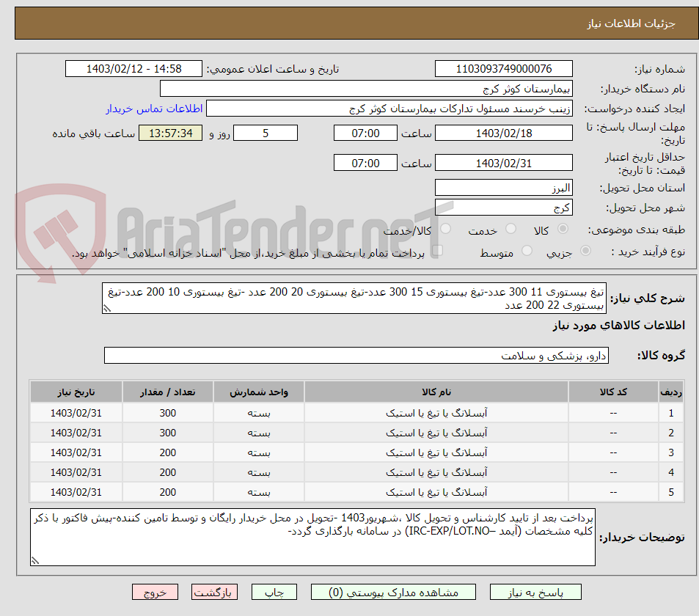Click item name in table row 5
Viewport: 699px width, 616px height.
(x=436, y=492)
